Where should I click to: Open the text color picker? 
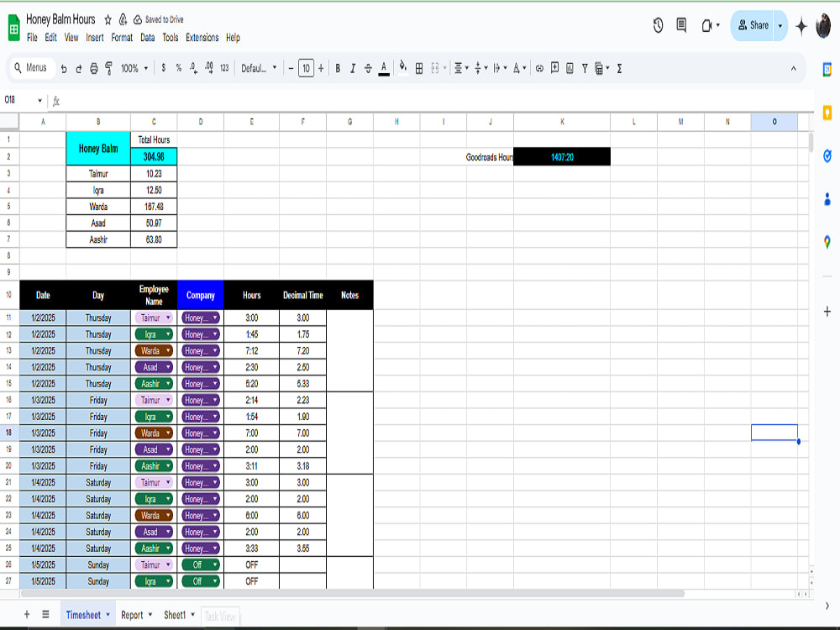coord(384,68)
